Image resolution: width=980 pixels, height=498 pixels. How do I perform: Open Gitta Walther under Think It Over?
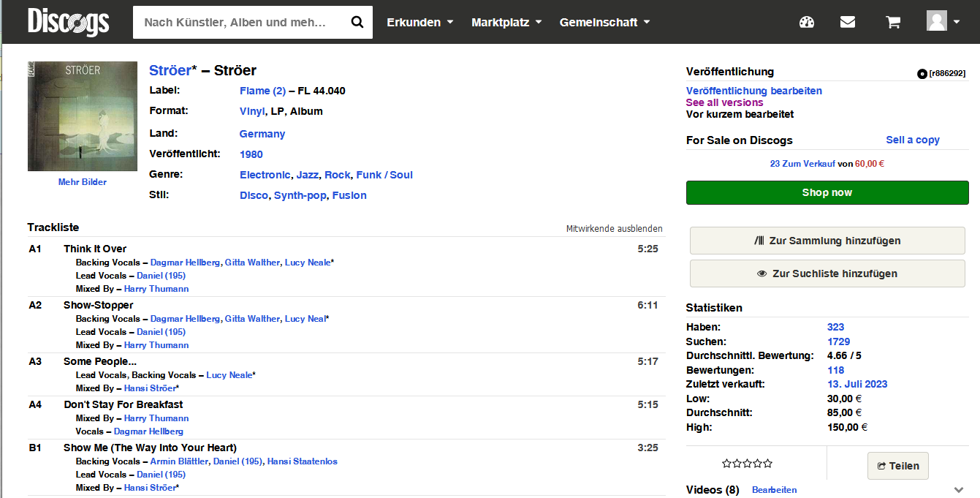click(x=252, y=263)
